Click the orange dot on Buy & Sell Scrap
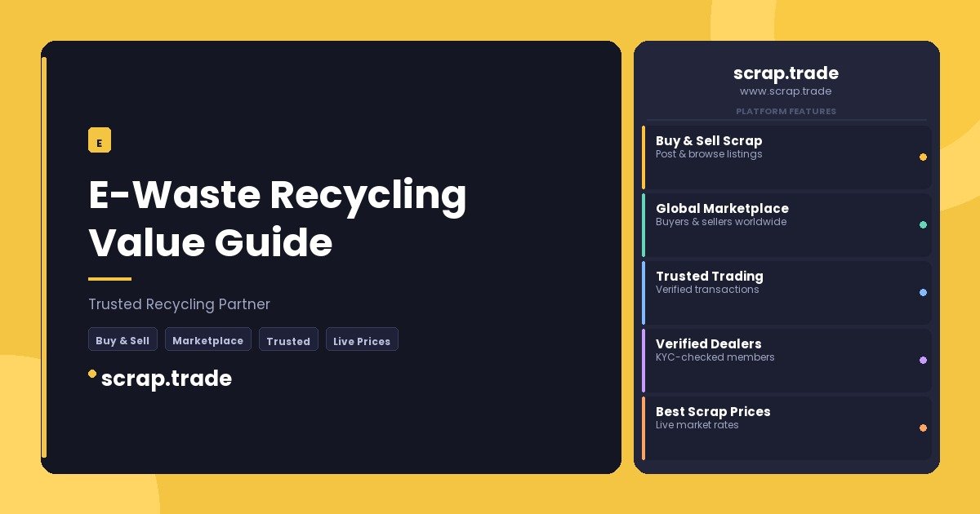The height and width of the screenshot is (514, 980). (923, 157)
